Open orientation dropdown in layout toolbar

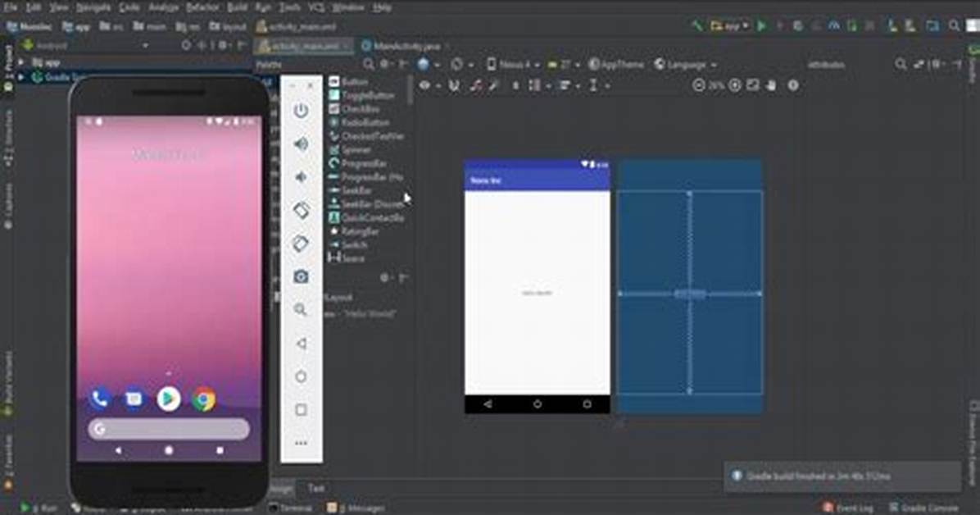[462, 65]
